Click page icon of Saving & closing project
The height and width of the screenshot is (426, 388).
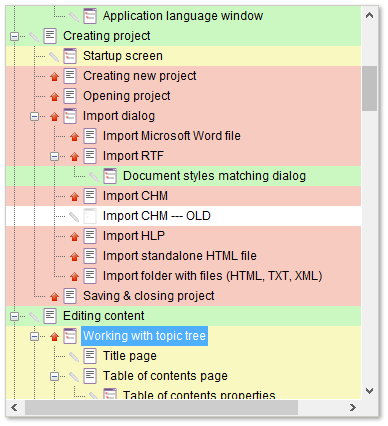coord(70,296)
